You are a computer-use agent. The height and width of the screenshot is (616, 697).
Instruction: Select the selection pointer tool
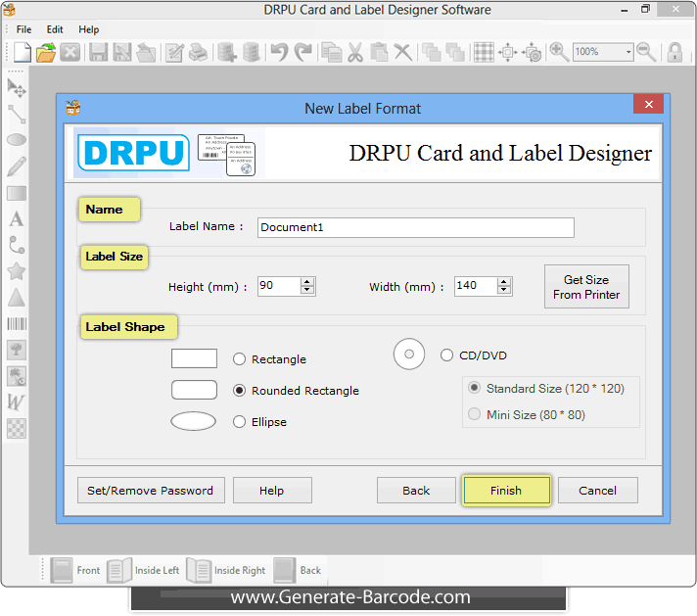point(17,88)
